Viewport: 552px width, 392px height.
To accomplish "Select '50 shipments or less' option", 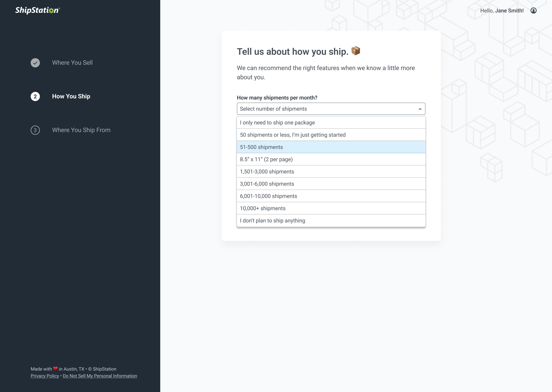I will pos(331,135).
